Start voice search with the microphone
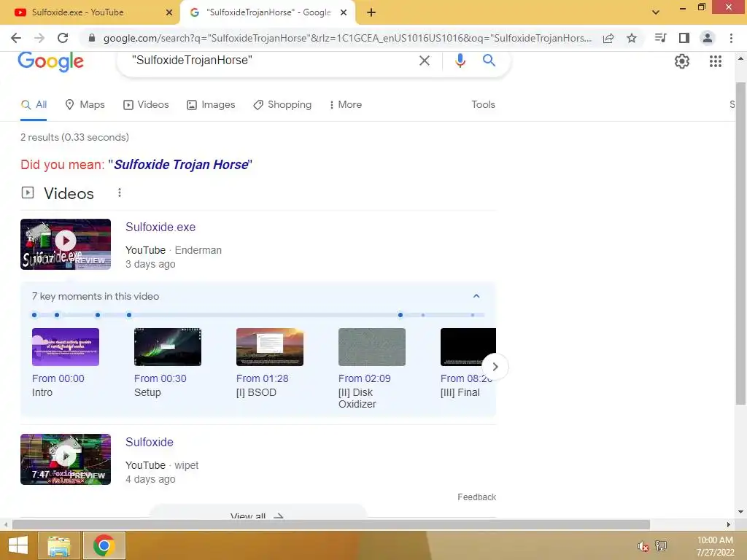 [x=460, y=61]
